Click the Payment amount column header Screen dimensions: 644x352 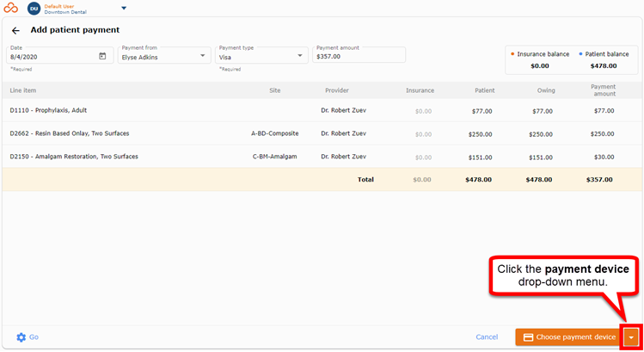[x=604, y=90]
